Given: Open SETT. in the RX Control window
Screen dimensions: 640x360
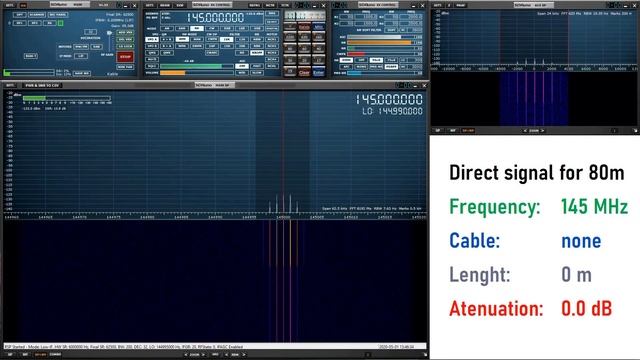Looking at the screenshot, I should 150,5.
